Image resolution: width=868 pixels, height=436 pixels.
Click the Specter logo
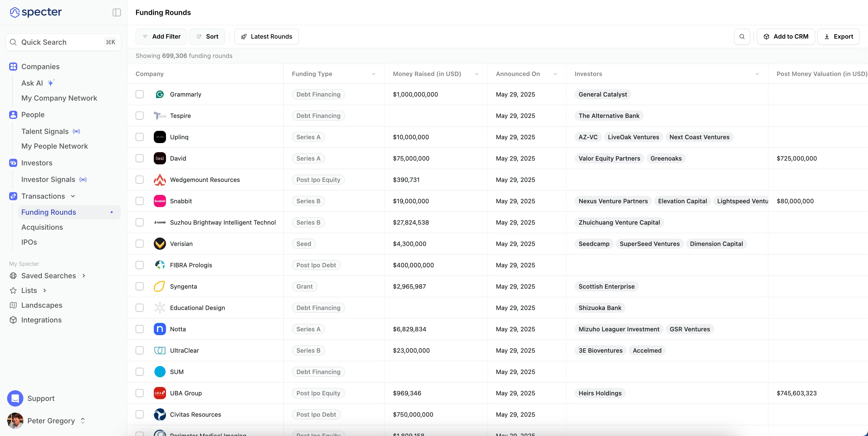pyautogui.click(x=36, y=12)
